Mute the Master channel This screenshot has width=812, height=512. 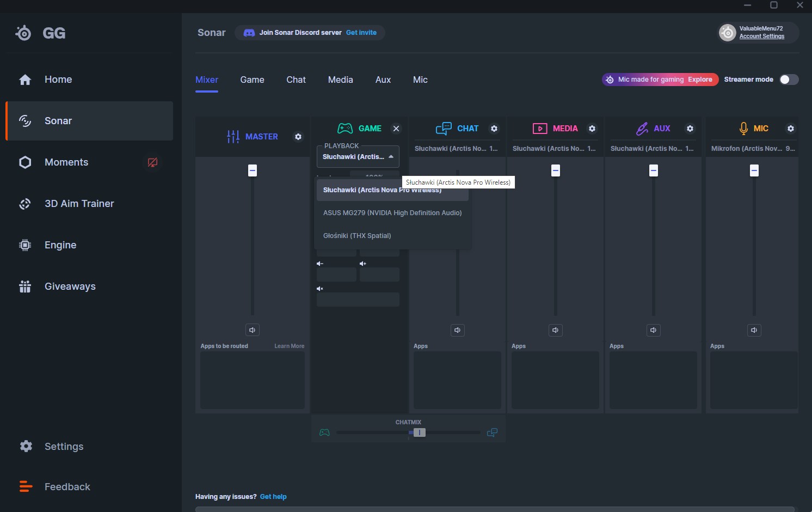pyautogui.click(x=253, y=330)
